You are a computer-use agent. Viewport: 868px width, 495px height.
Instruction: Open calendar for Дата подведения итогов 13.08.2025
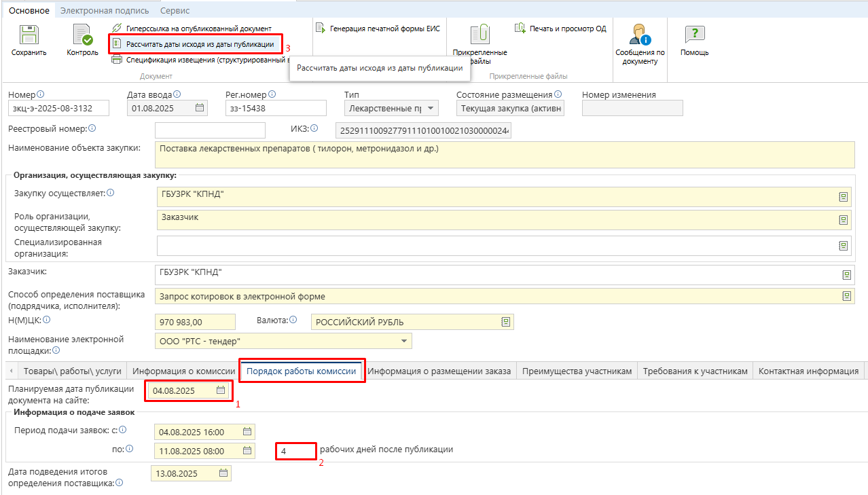pos(223,473)
